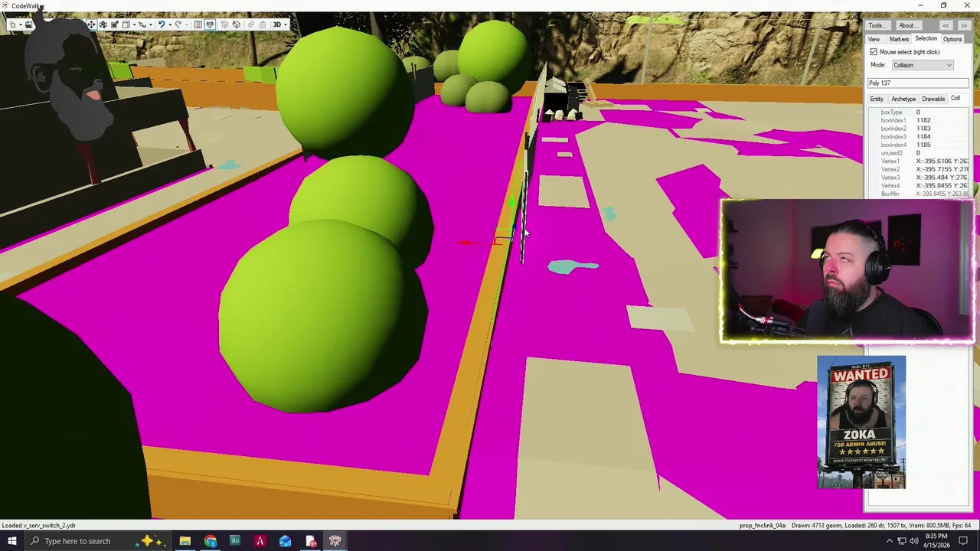Click the Windows Start button
This screenshot has height=551, width=980.
coord(11,541)
